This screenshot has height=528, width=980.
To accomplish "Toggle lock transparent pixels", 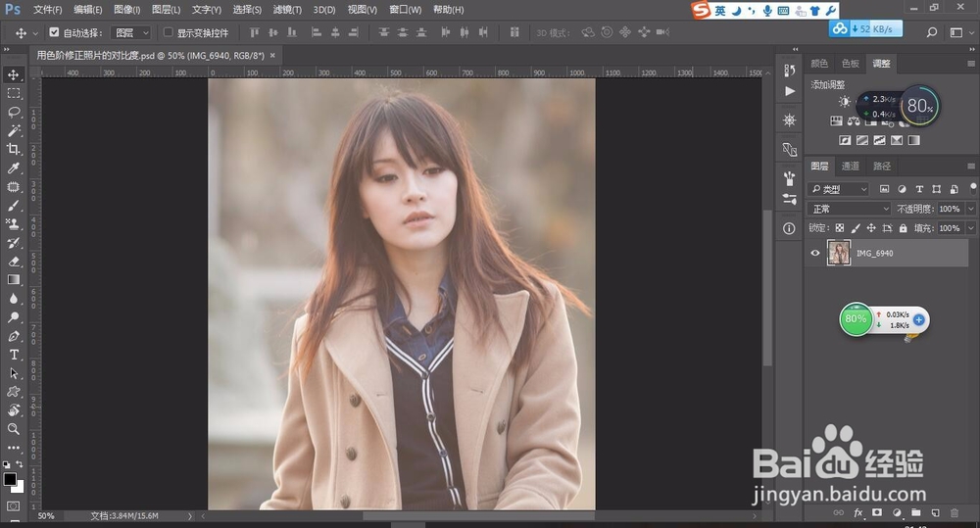I will tap(840, 228).
